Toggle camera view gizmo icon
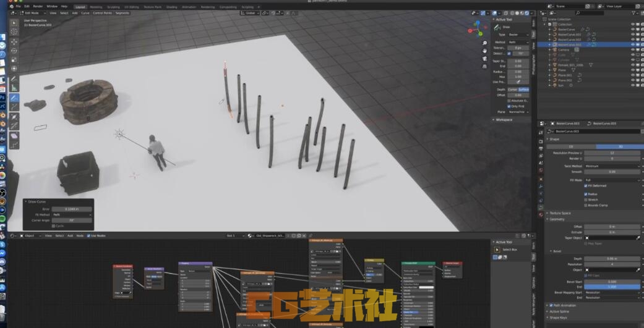 (484, 59)
